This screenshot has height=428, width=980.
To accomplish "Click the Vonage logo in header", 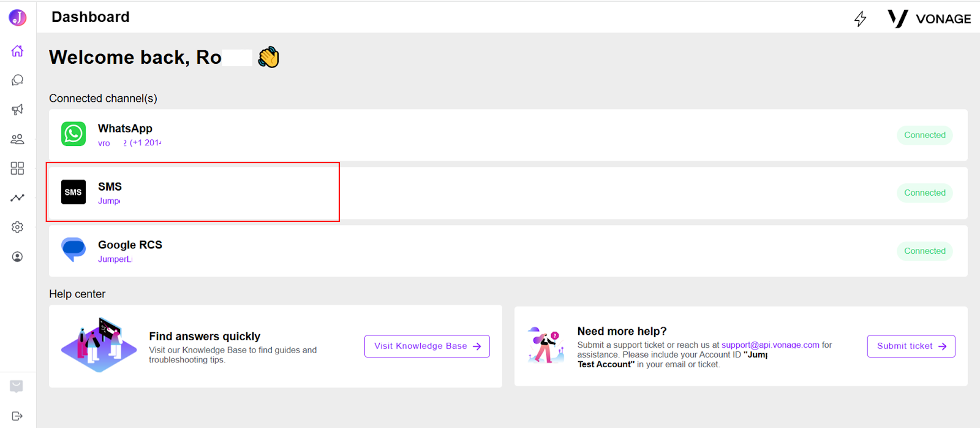I will [929, 18].
